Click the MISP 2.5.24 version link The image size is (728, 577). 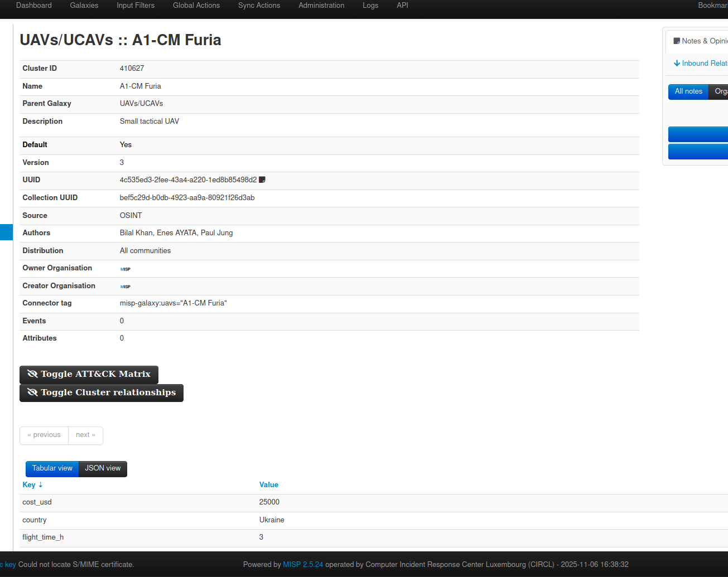click(x=303, y=565)
